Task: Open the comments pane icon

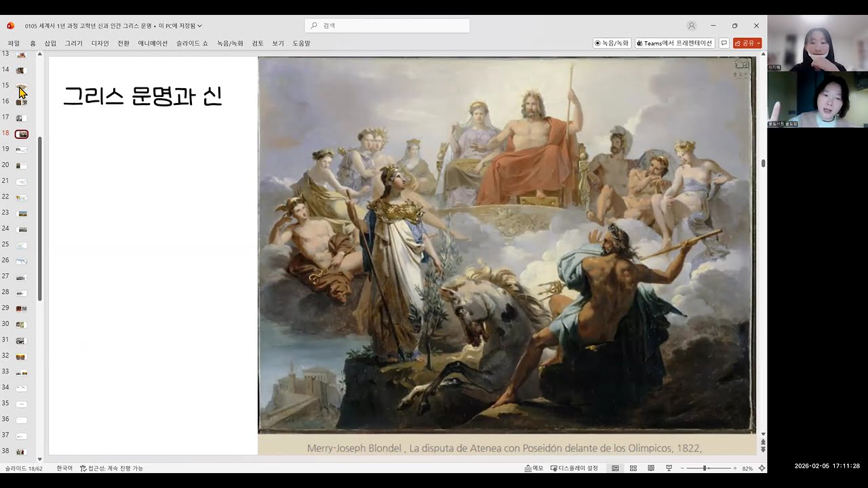Action: coord(724,43)
